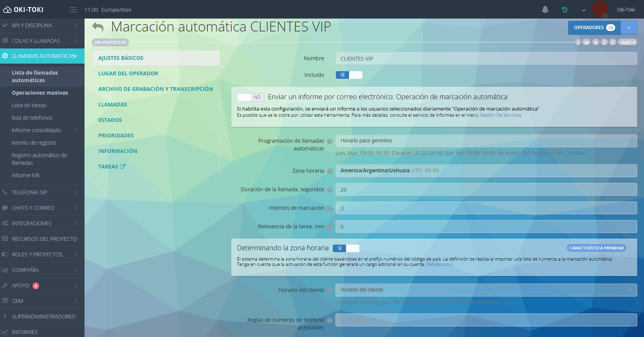This screenshot has width=644, height=337.
Task: Toggle the hamburger sidebar menu icon
Action: coord(73,10)
